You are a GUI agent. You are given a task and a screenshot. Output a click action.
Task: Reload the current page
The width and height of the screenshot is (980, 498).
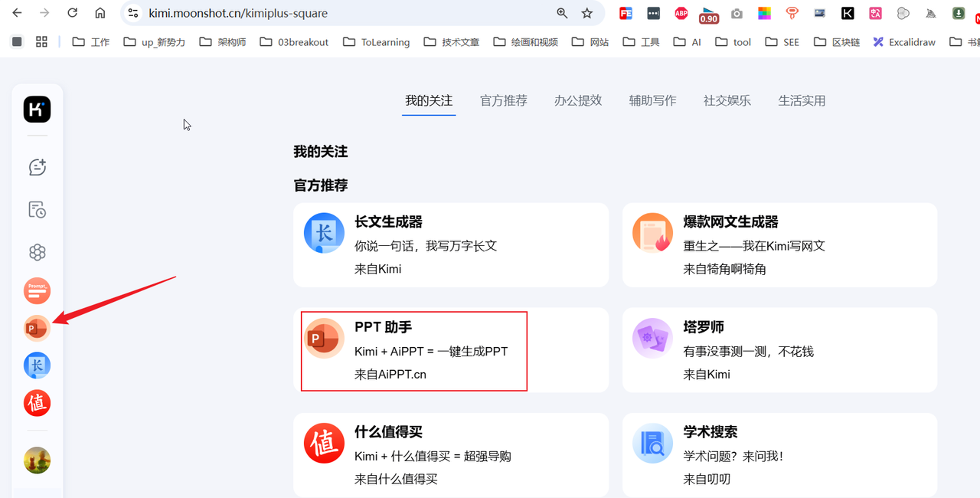click(72, 13)
